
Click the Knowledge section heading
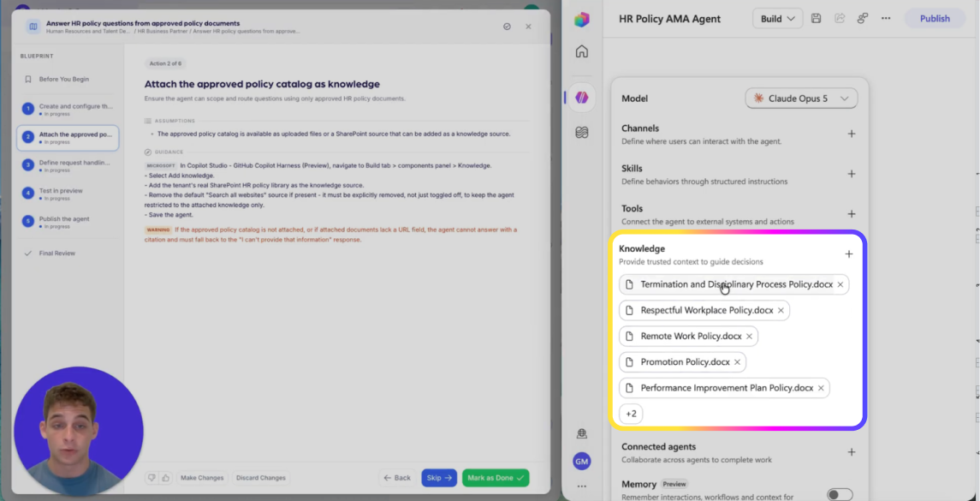pyautogui.click(x=642, y=249)
